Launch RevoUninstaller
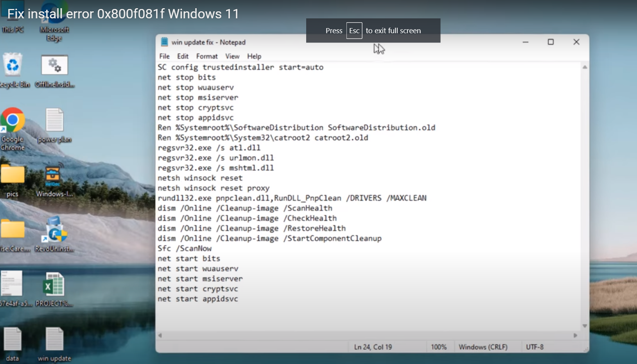Screen dimensions: 637x364 click(54, 230)
